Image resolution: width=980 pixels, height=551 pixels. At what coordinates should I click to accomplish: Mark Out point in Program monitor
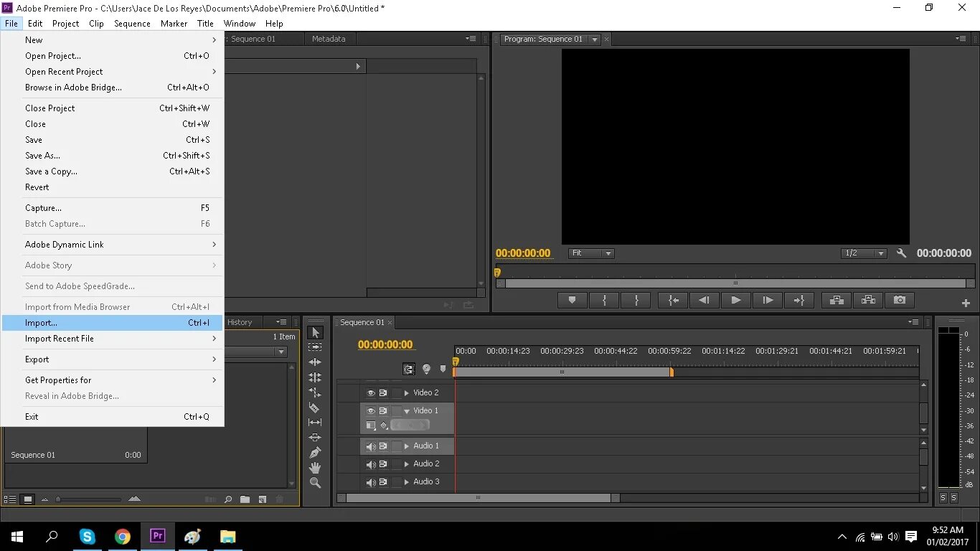(636, 301)
